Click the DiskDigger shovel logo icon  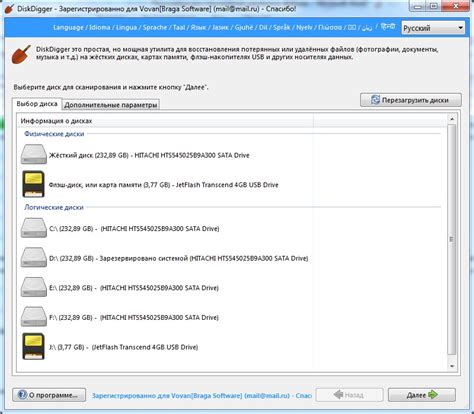tap(21, 54)
